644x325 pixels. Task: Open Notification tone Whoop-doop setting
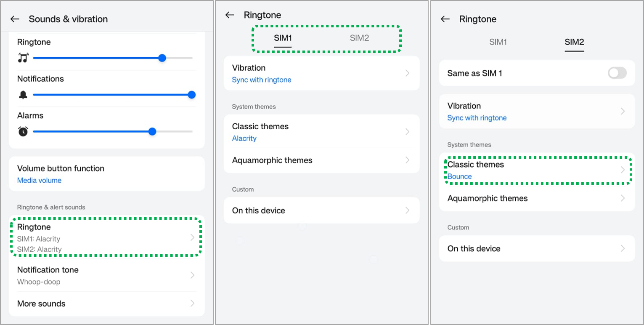[106, 275]
